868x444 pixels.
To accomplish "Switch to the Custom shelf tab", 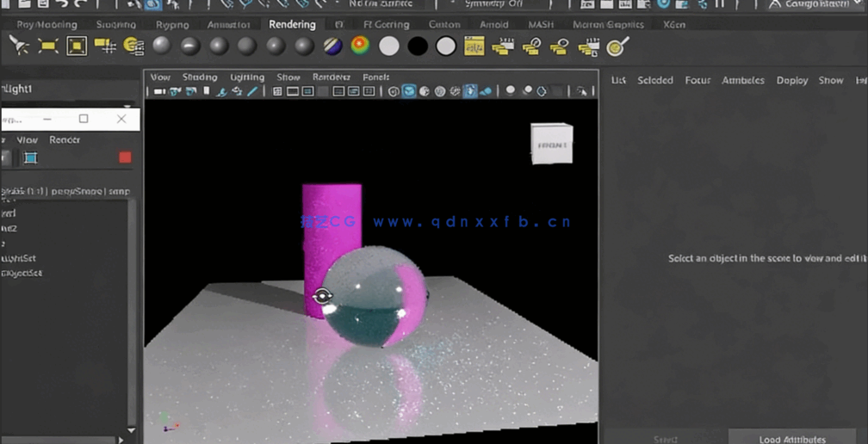I will click(x=444, y=24).
